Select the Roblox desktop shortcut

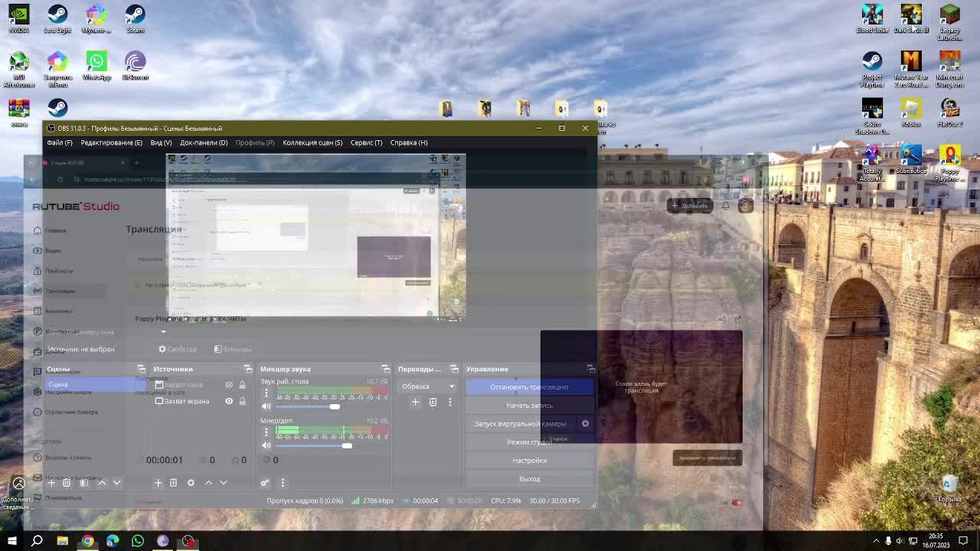click(911, 112)
